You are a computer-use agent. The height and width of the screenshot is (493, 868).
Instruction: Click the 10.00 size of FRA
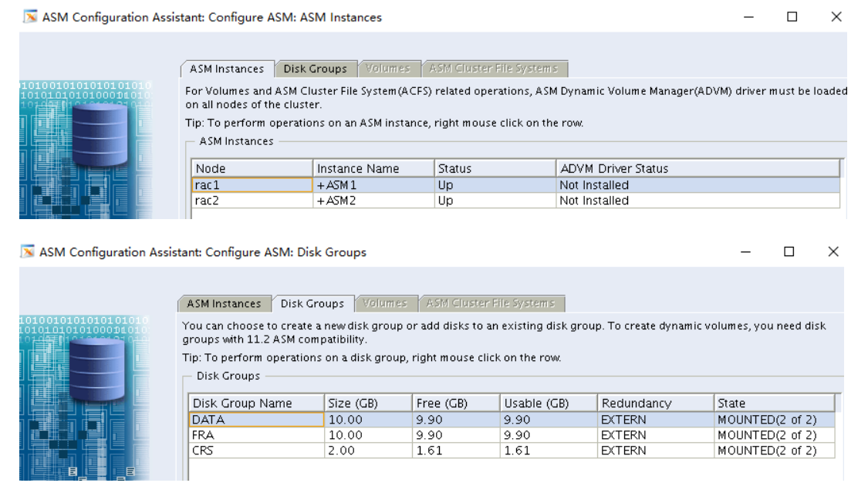pos(369,435)
